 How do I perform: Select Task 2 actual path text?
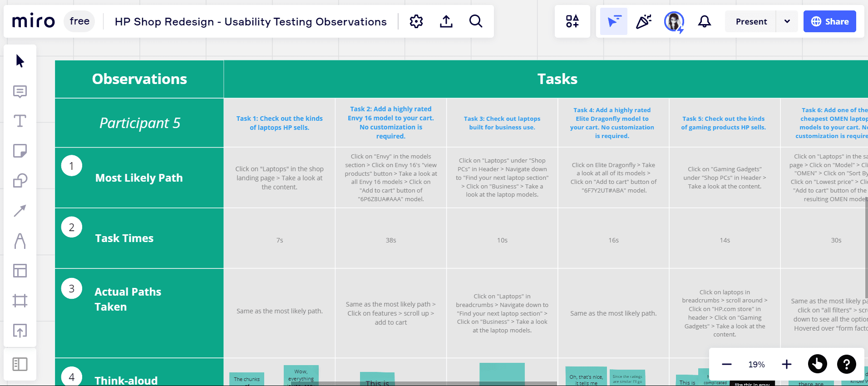pos(391,313)
